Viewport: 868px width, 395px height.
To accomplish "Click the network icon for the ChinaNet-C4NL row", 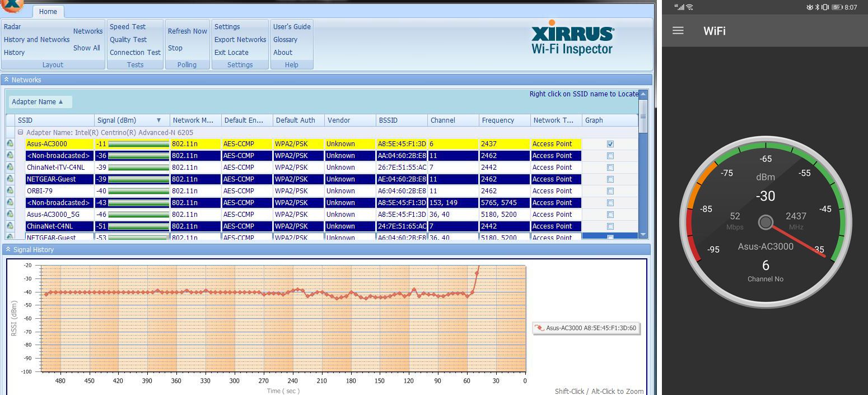I will (x=10, y=226).
